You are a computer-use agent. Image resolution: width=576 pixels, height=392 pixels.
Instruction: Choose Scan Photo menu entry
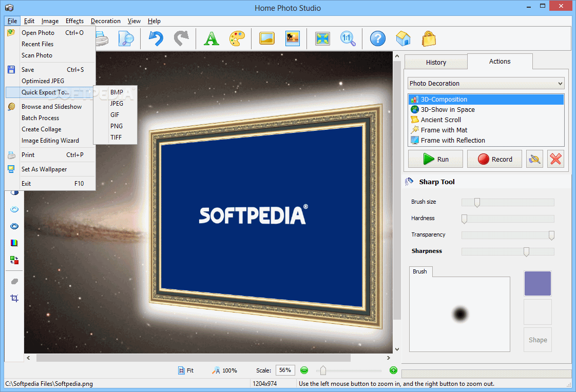(50, 55)
